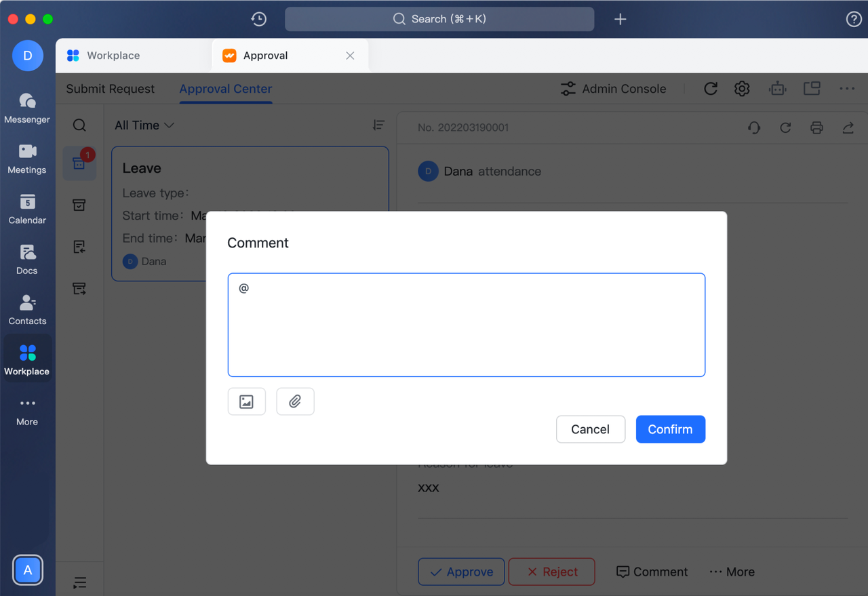The image size is (868, 596).
Task: Expand More actions beside Comment button
Action: coord(732,572)
